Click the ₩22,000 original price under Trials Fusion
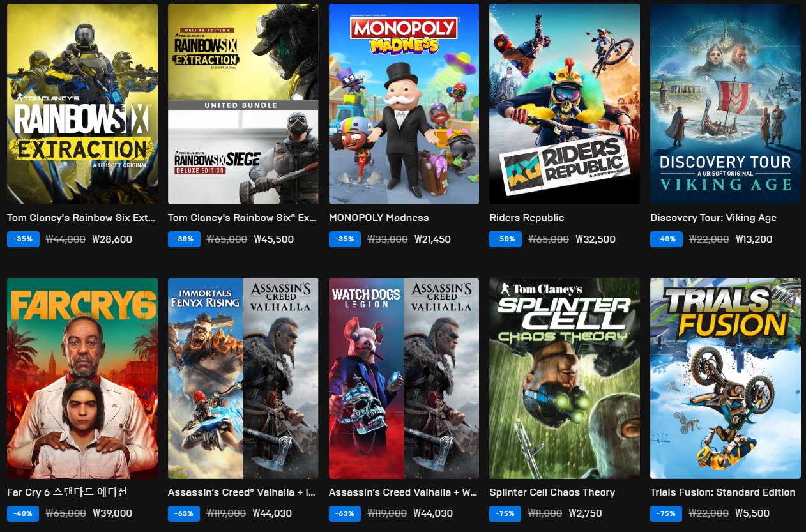This screenshot has width=806, height=532. tap(708, 513)
